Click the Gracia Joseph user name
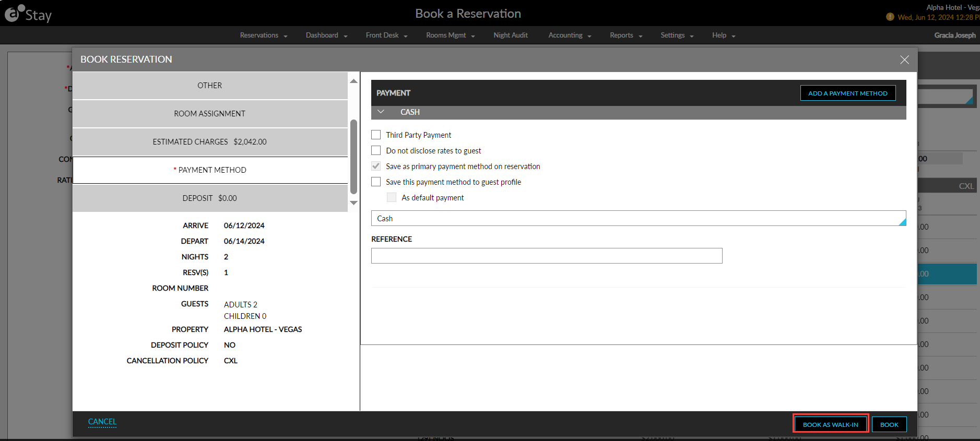Image resolution: width=980 pixels, height=441 pixels. click(x=955, y=35)
